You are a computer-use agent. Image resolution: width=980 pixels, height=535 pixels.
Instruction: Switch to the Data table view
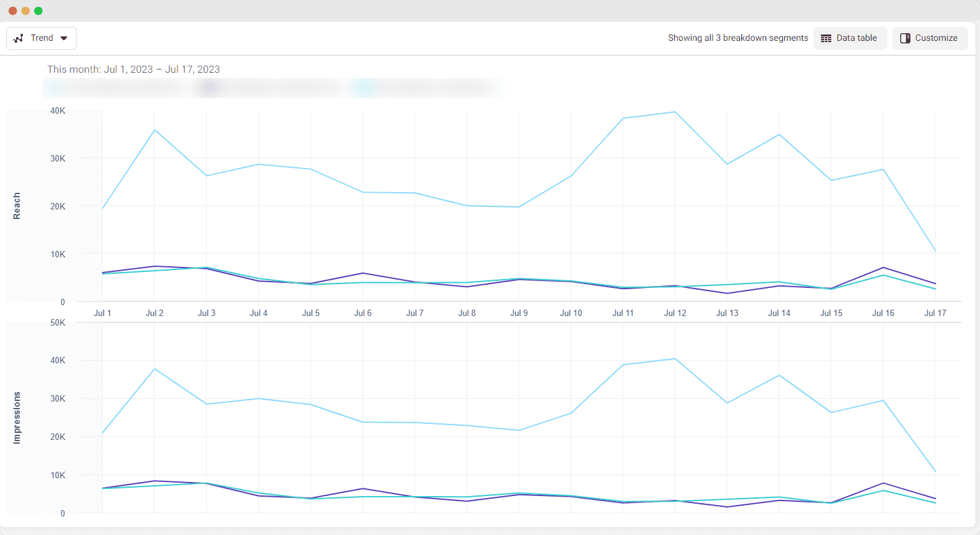pyautogui.click(x=850, y=38)
